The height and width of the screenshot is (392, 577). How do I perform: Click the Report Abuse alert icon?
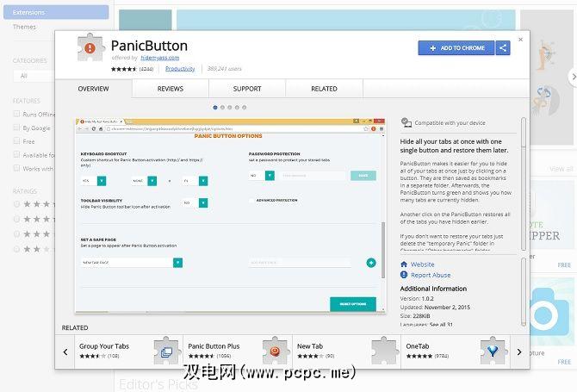tap(404, 275)
